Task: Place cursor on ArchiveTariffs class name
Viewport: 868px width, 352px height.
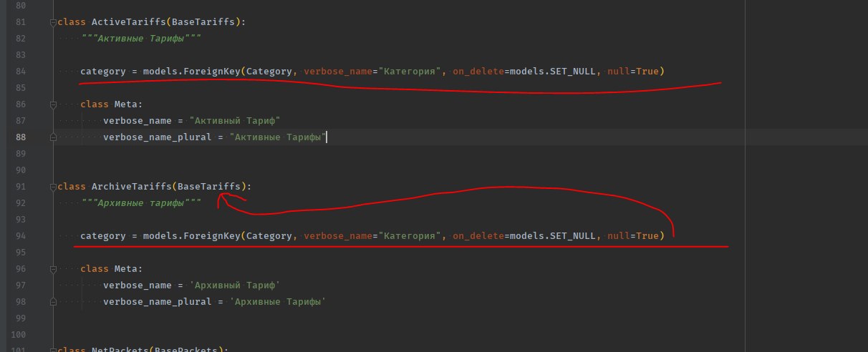Action: click(x=132, y=187)
